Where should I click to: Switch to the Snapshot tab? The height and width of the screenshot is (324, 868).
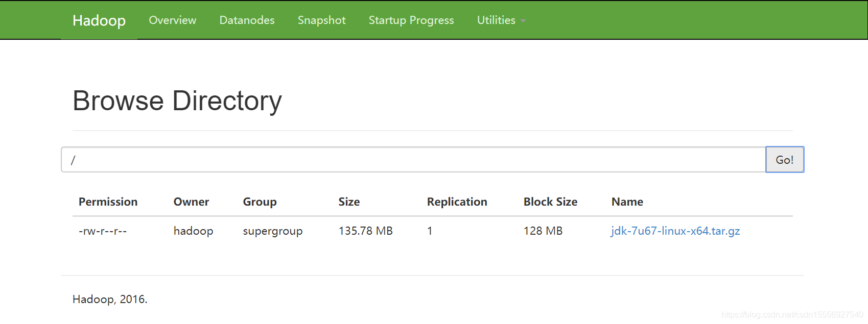tap(321, 20)
